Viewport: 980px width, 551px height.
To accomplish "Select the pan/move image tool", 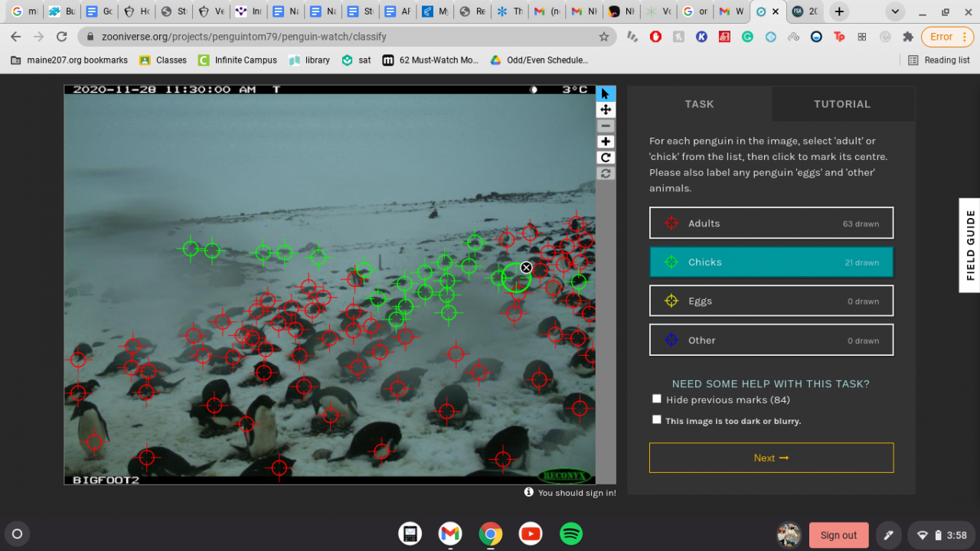I will click(606, 110).
